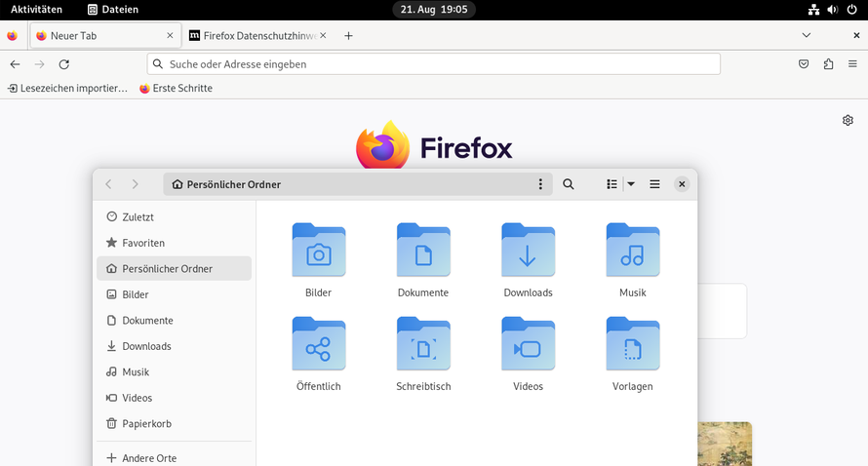The width and height of the screenshot is (868, 466).
Task: Open the Musik folder icon in the file grid
Action: 633,251
